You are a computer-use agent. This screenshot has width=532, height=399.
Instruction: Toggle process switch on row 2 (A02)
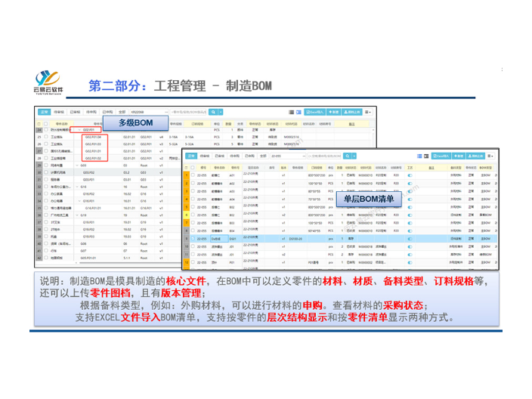[x=410, y=183]
